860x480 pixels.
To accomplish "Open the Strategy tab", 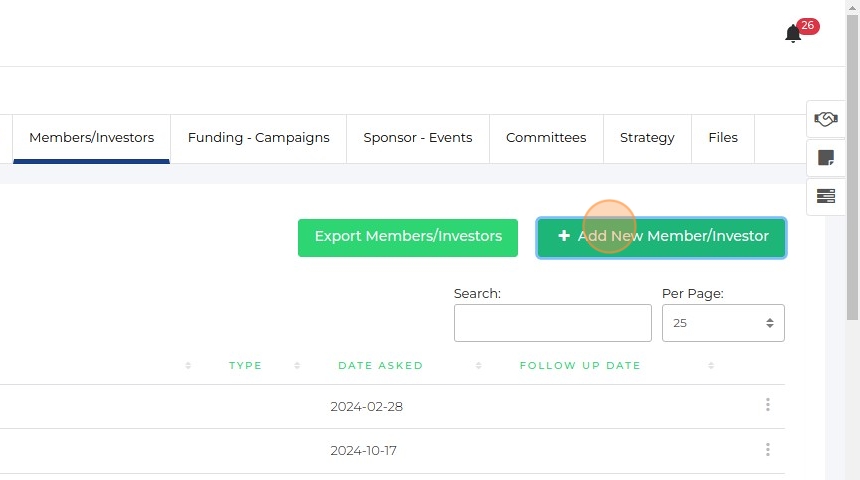I will [x=647, y=138].
